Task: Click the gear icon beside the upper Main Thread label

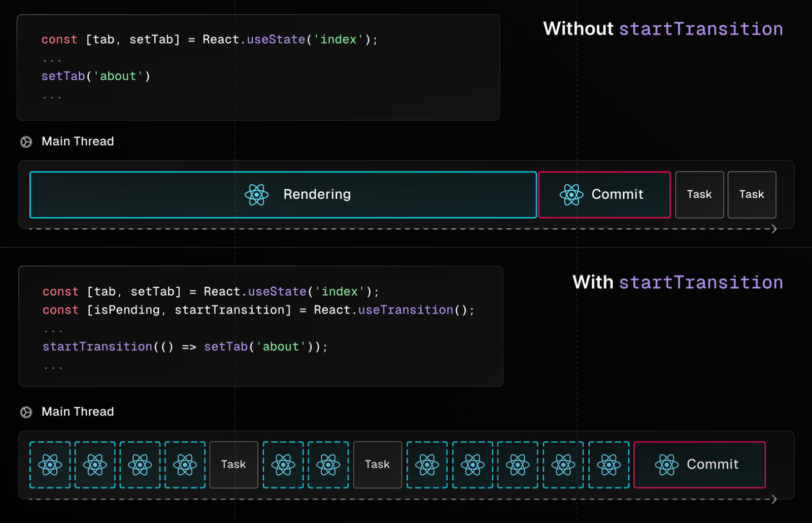Action: pos(26,142)
